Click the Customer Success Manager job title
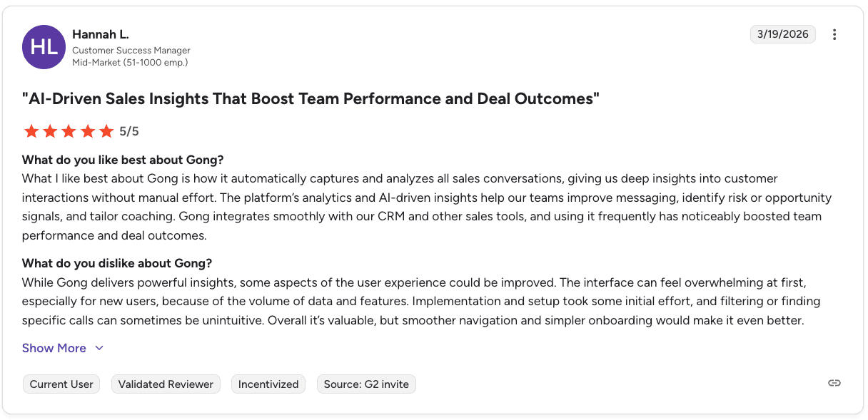The image size is (868, 420). click(x=131, y=51)
